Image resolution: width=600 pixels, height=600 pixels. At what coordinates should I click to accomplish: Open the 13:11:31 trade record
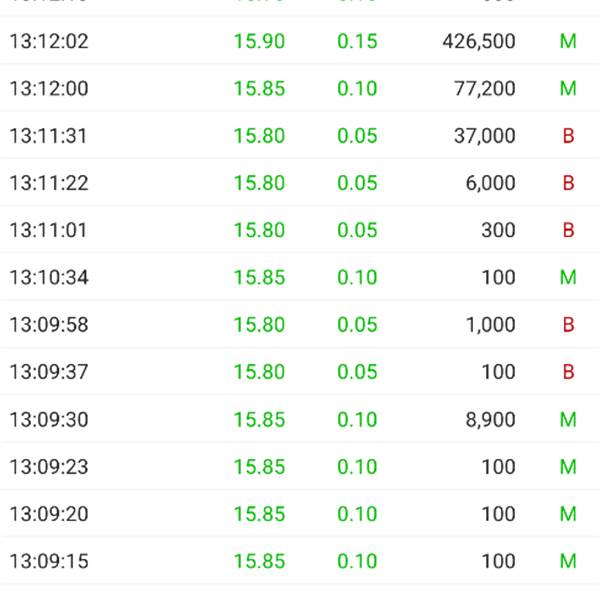coord(300,135)
